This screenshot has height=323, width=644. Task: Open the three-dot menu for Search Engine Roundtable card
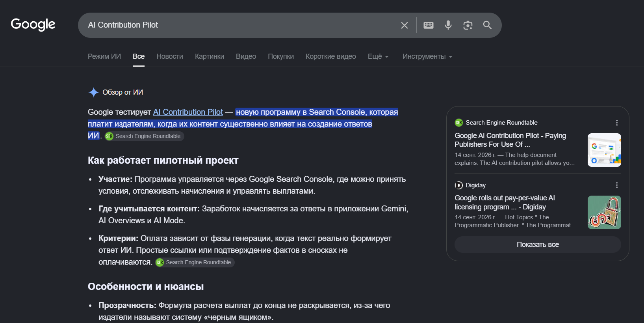pos(617,123)
